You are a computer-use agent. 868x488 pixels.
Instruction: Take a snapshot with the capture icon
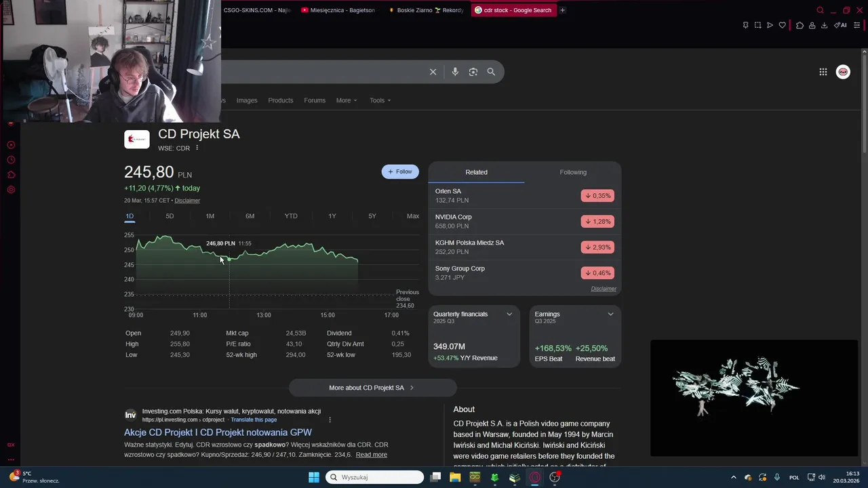pos(757,25)
